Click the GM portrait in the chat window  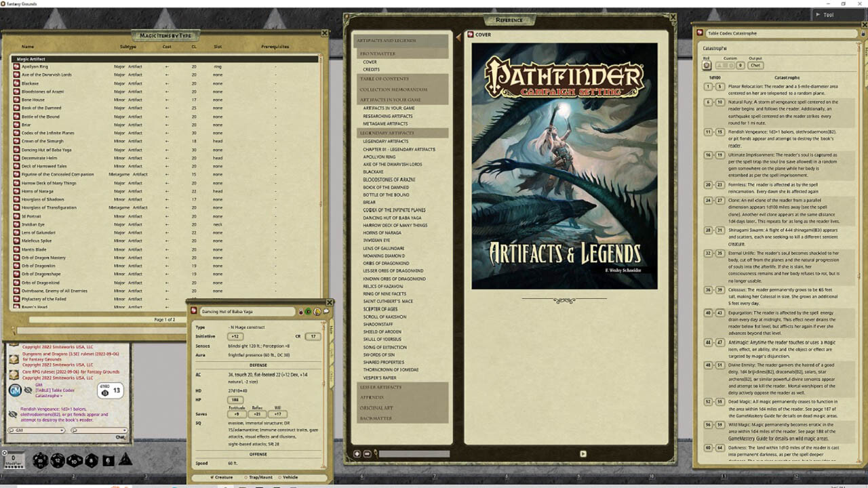pyautogui.click(x=14, y=390)
